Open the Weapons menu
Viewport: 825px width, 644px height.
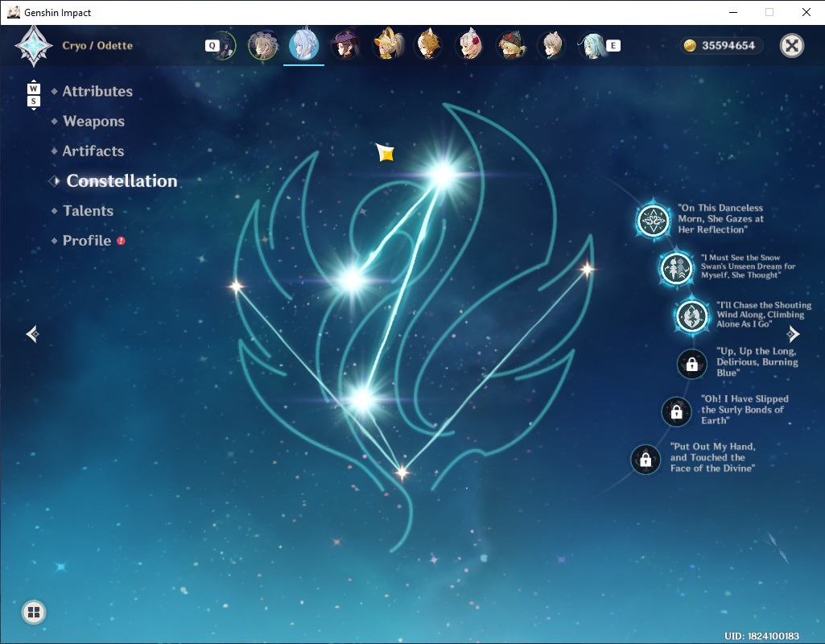93,121
